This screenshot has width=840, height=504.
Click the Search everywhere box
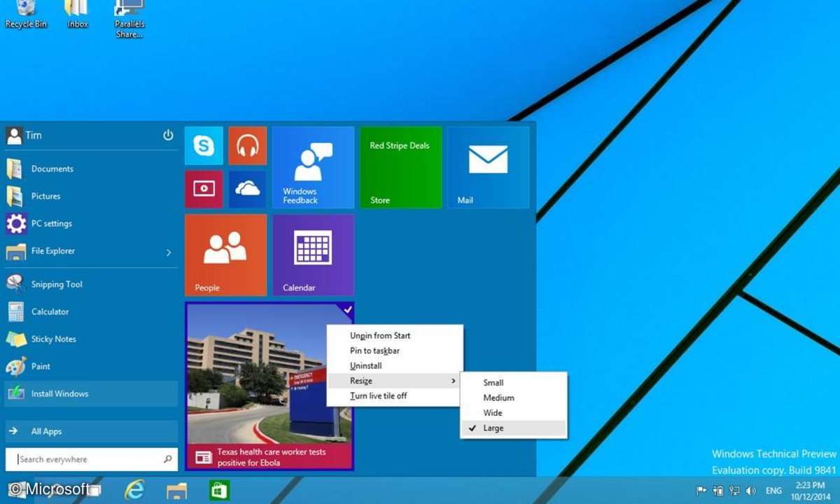pos(91,459)
